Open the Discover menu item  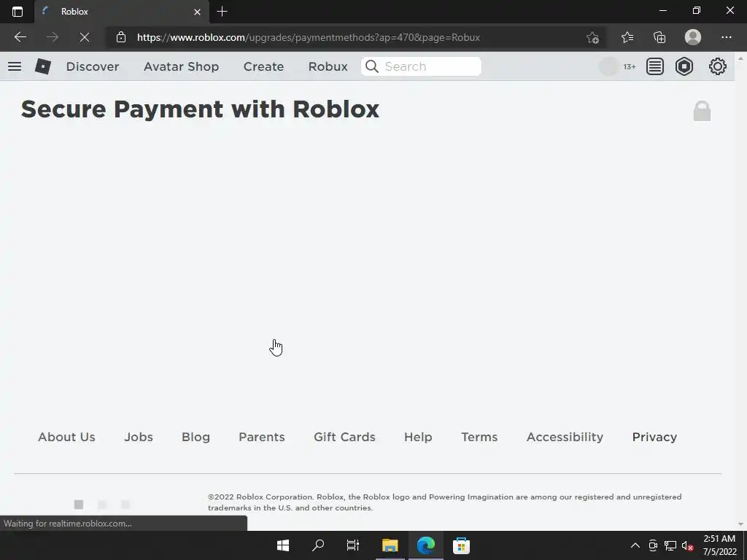93,66
